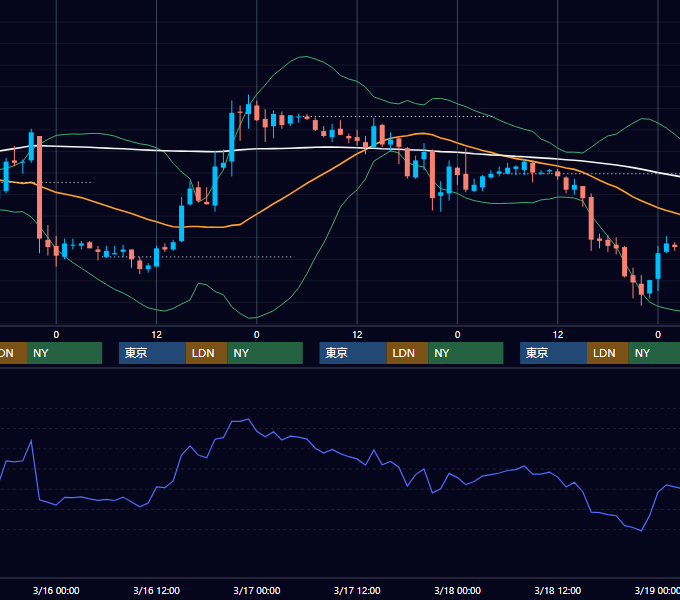
Task: Click the "12" hour tick above 3/17 12:00
Action: [x=357, y=335]
